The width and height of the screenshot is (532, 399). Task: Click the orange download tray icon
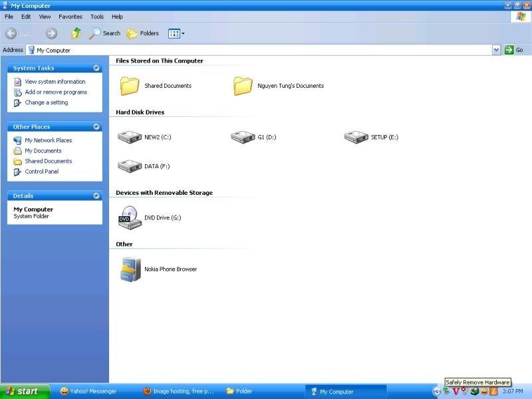click(x=493, y=391)
